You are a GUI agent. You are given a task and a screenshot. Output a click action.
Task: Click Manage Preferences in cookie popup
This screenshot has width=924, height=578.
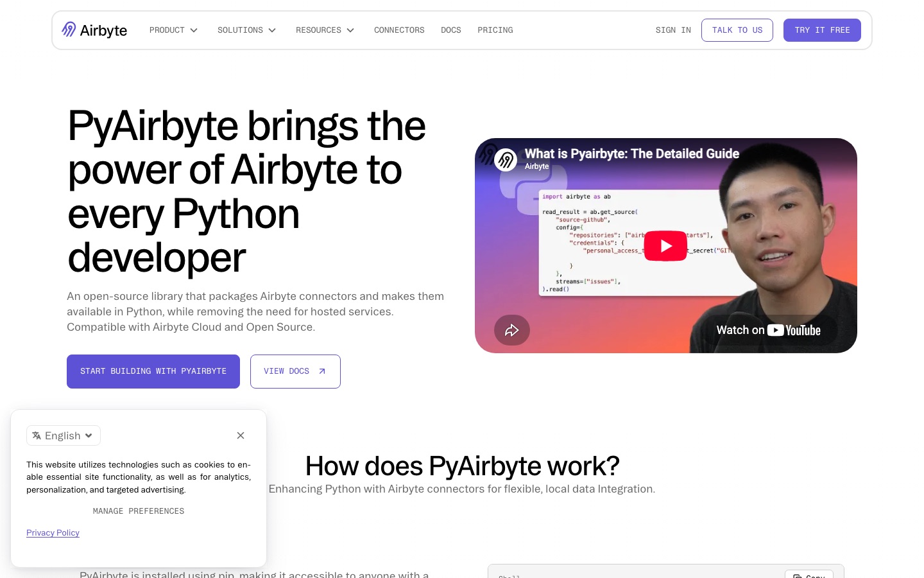coord(139,511)
